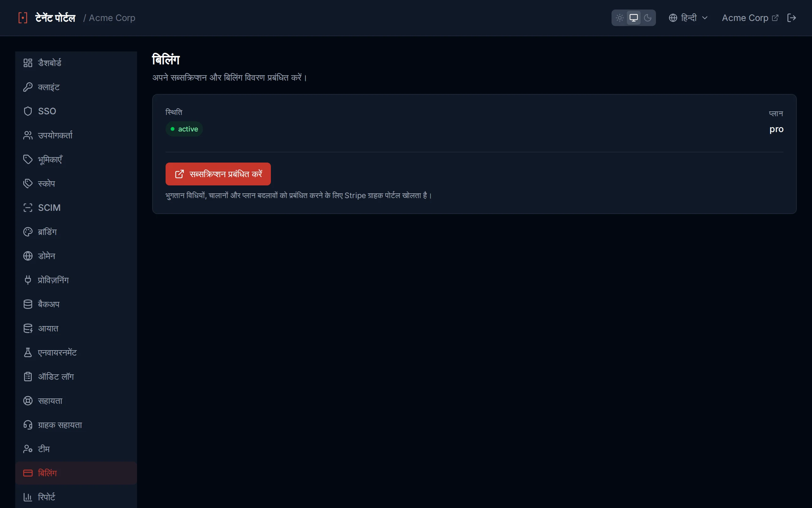Click the बिलिंग page heading
The width and height of the screenshot is (812, 508).
click(166, 60)
